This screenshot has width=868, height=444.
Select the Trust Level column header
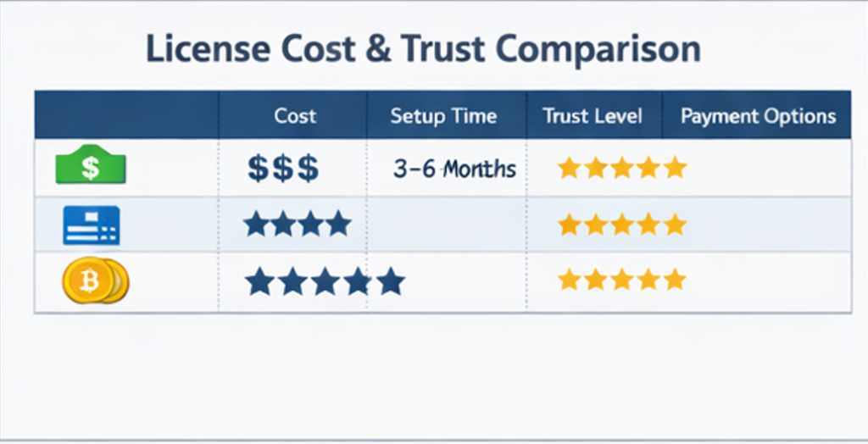pos(593,116)
